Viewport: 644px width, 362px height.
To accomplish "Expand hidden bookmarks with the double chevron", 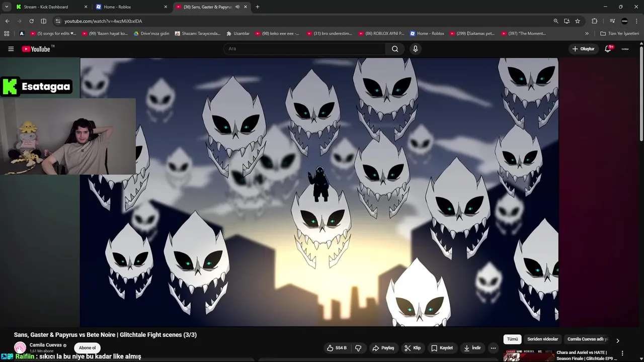I will point(587,34).
